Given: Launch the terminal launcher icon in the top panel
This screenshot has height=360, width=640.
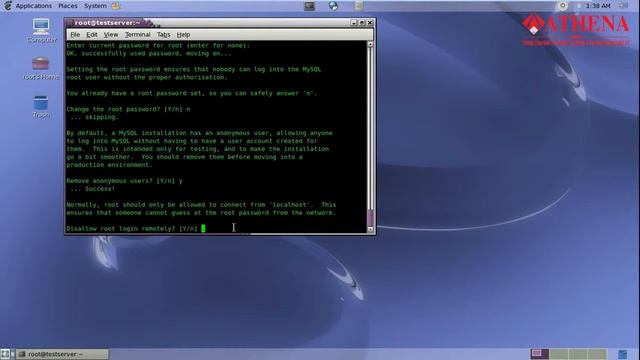Looking at the screenshot, I should pyautogui.click(x=309, y=6).
